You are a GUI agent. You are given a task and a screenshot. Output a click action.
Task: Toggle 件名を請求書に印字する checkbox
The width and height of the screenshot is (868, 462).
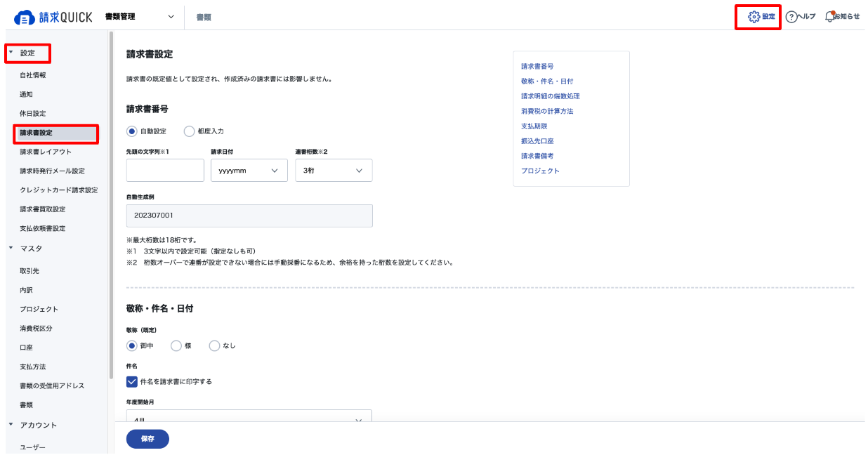131,381
